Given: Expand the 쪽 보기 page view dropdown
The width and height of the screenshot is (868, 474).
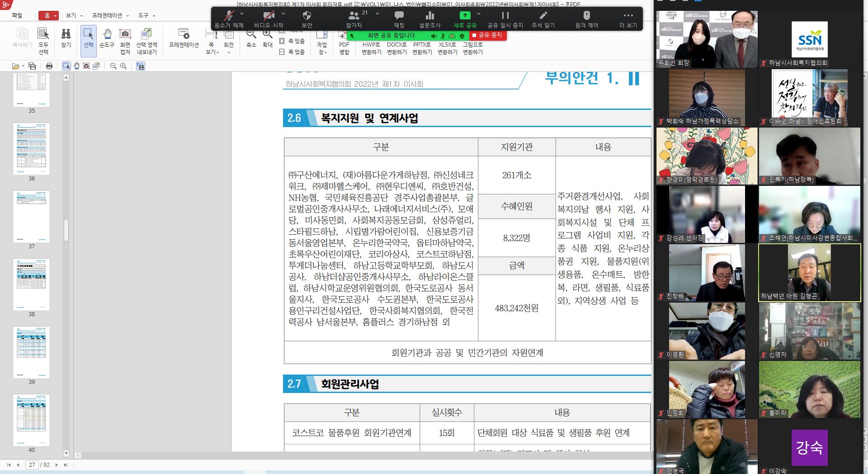Looking at the screenshot, I should pyautogui.click(x=212, y=52).
